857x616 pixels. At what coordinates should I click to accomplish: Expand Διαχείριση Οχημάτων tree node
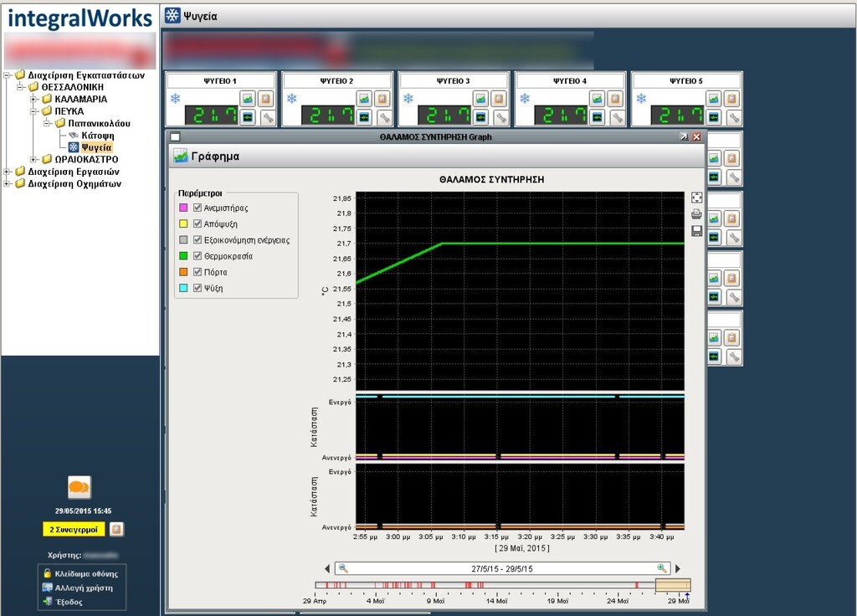(8, 183)
